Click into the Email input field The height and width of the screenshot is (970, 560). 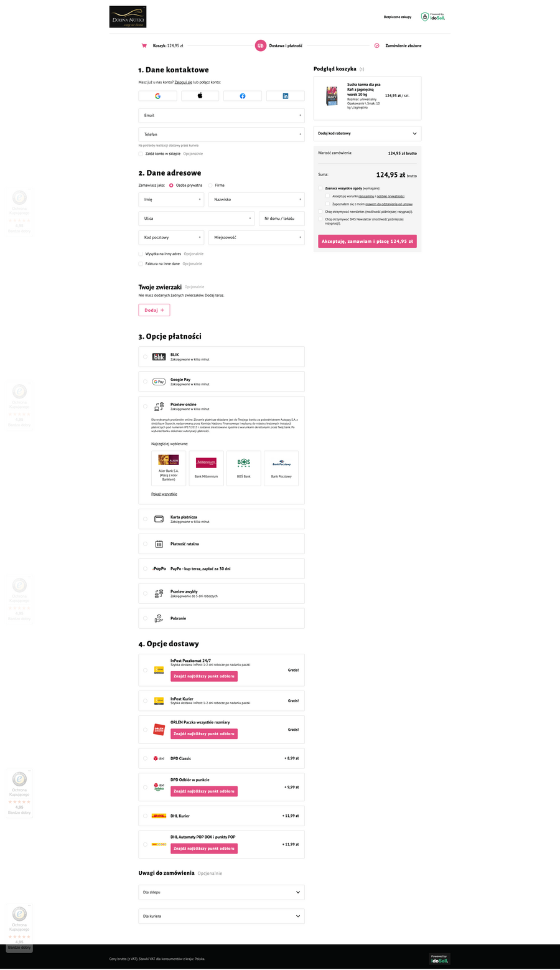[x=222, y=115]
